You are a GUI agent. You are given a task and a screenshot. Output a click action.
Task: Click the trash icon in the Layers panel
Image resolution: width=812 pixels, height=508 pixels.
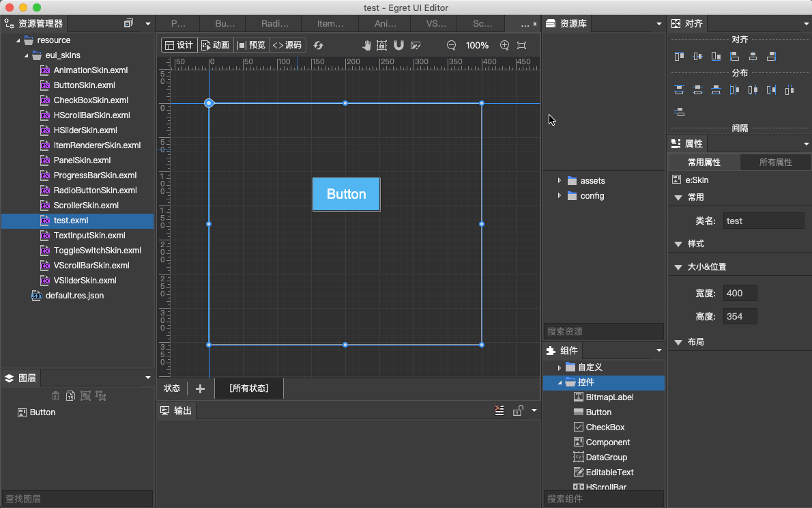click(55, 396)
